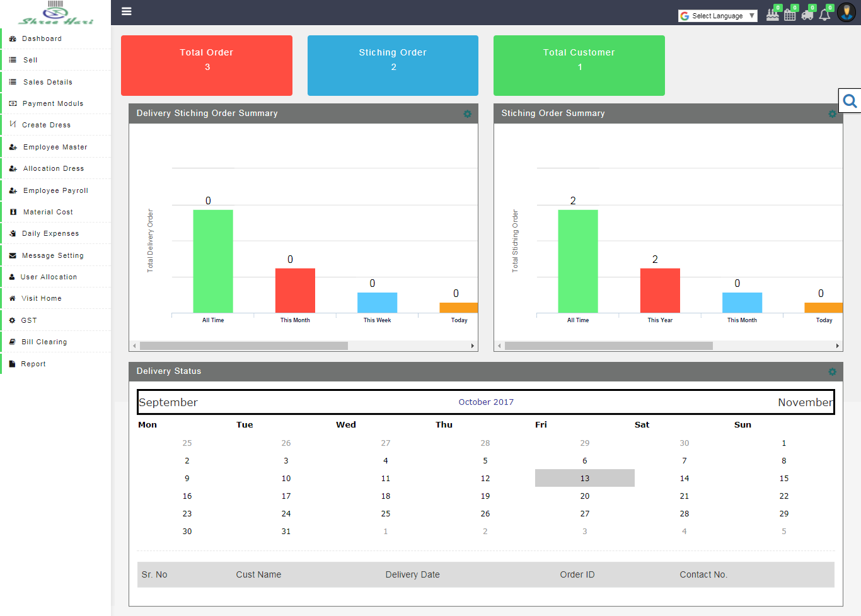Open Stiching Order Summary settings gear
Image resolution: width=861 pixels, height=616 pixels.
tap(832, 114)
